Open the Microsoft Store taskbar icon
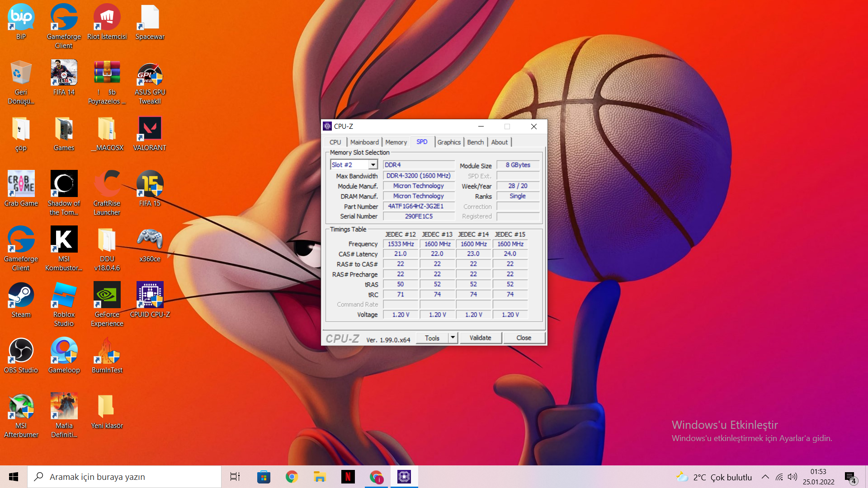Image resolution: width=868 pixels, height=488 pixels. point(264,477)
